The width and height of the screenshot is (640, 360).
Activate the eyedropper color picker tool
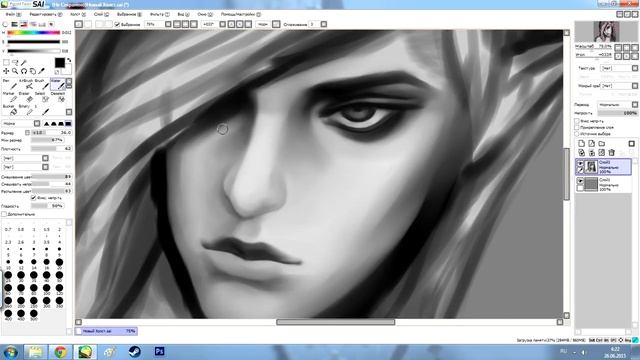coord(41,71)
